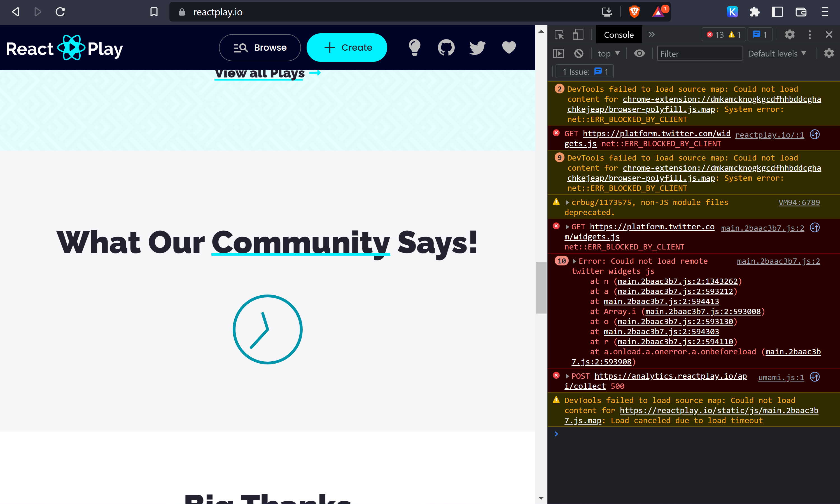Clear console with the ban icon

[578, 54]
